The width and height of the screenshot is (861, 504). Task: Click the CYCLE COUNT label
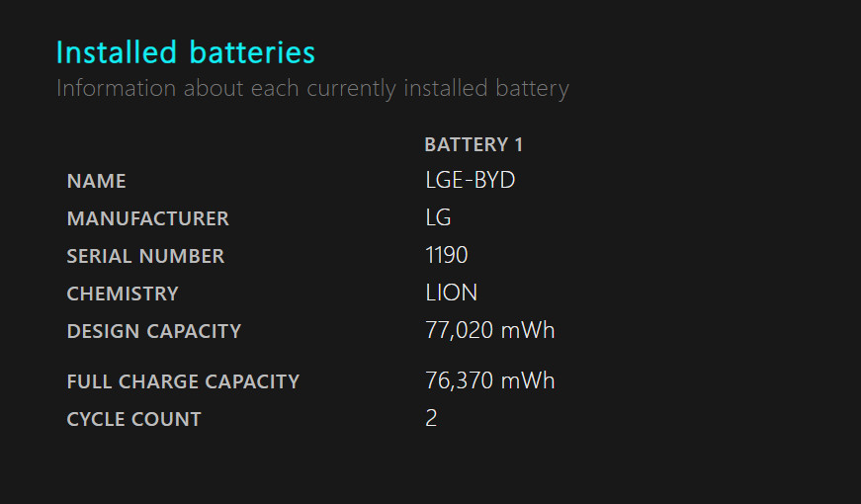134,419
